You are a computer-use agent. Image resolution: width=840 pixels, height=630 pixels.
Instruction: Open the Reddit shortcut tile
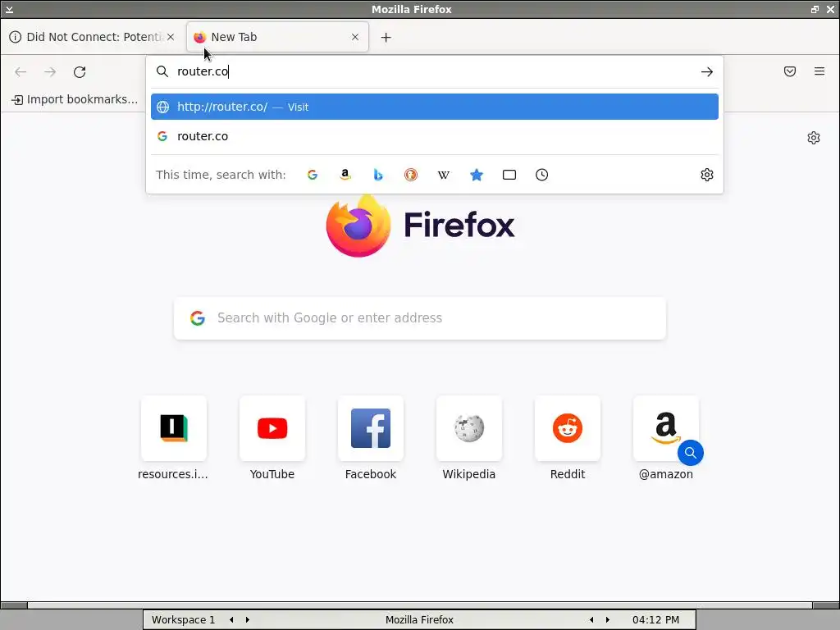(568, 428)
